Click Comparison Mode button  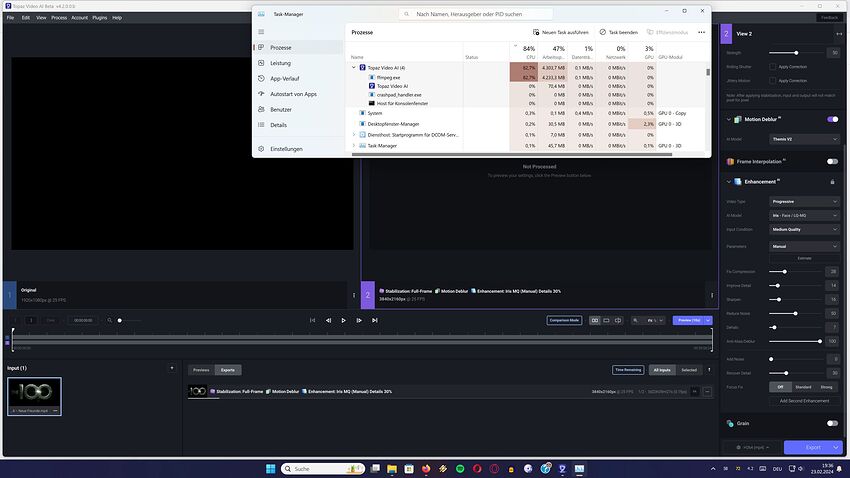(x=564, y=320)
